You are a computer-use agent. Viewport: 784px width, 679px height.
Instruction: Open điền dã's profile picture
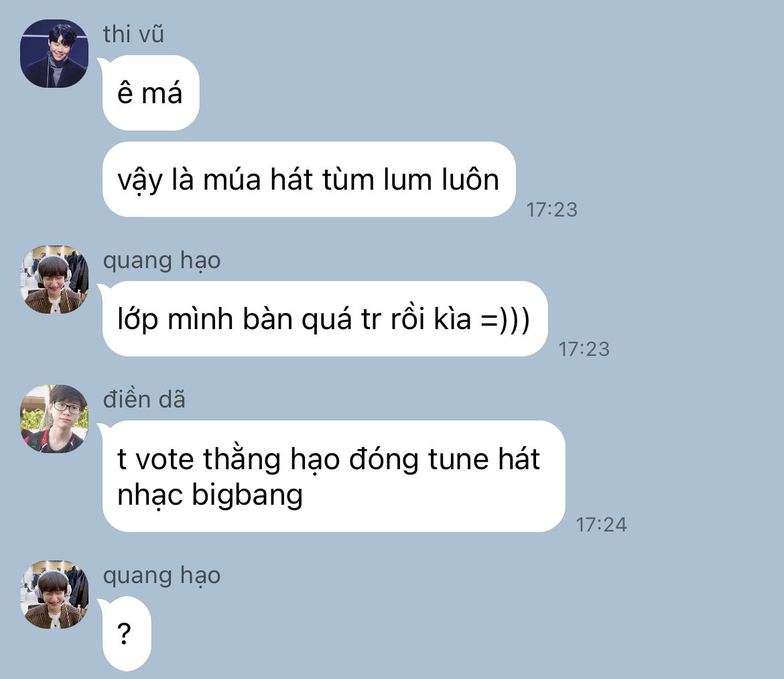point(54,419)
